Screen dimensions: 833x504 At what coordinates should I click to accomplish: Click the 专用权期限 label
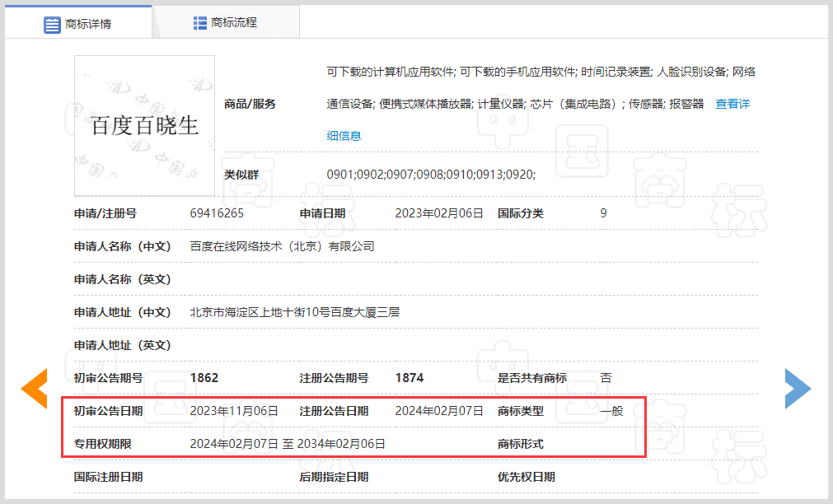(102, 444)
